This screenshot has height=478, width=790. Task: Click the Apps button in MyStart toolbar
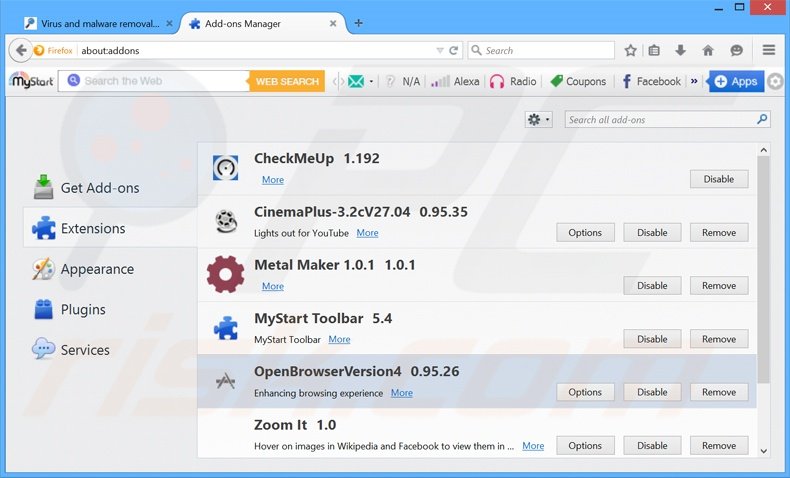736,82
